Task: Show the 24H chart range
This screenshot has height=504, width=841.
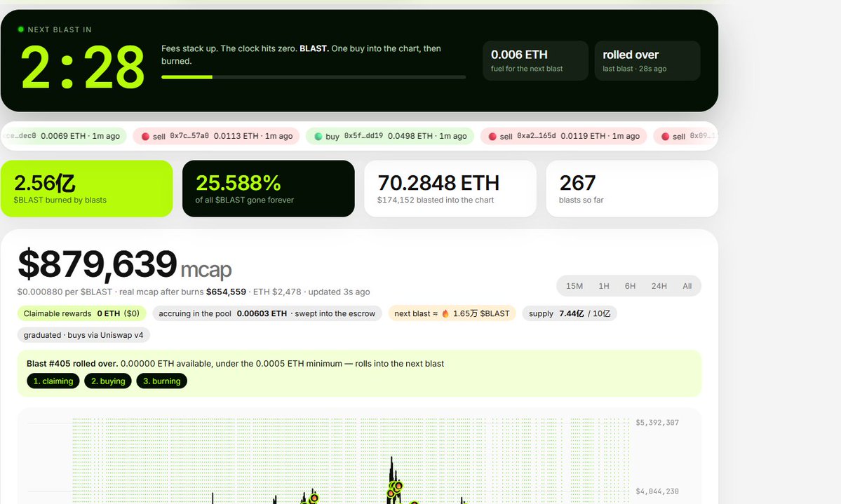Action: tap(659, 286)
